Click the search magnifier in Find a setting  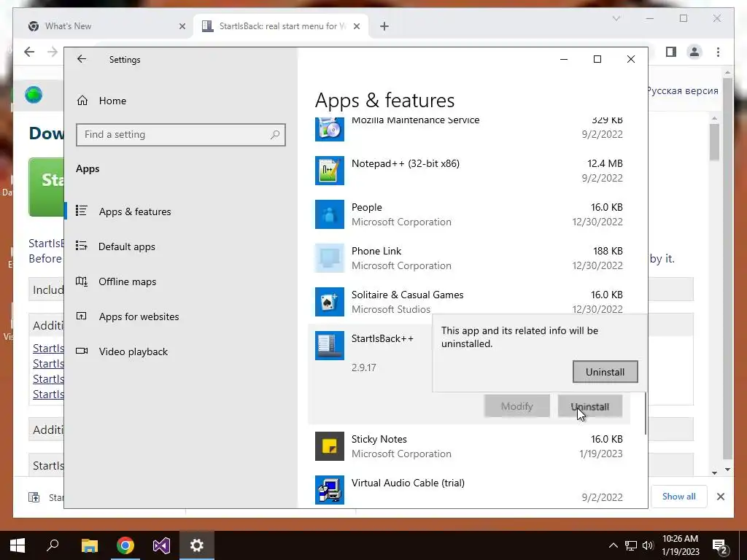[x=275, y=135]
